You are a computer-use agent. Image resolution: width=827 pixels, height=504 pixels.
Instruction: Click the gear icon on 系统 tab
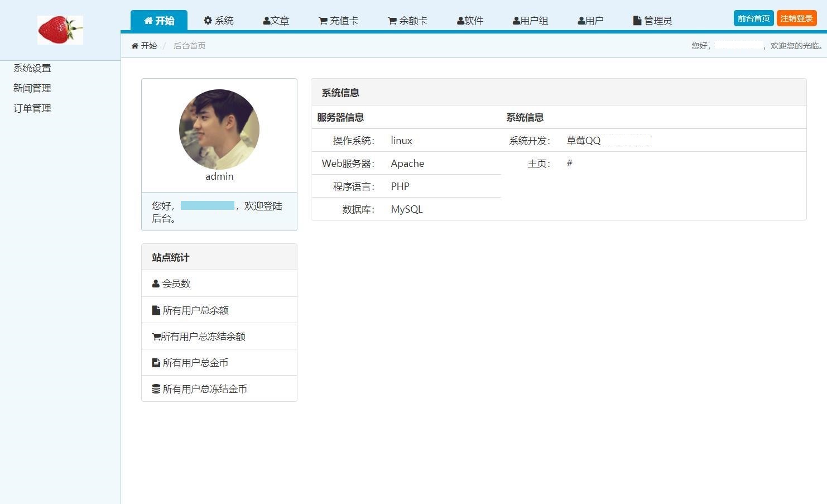(208, 21)
